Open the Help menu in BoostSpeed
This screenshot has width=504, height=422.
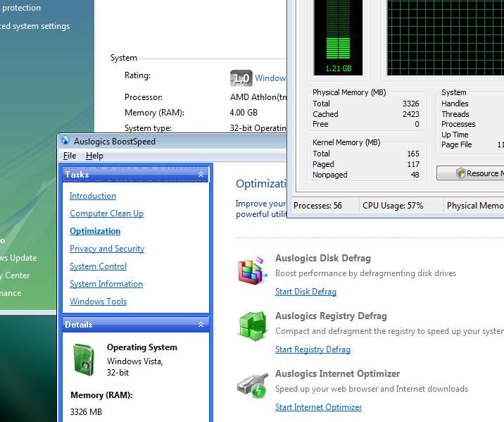(x=94, y=156)
